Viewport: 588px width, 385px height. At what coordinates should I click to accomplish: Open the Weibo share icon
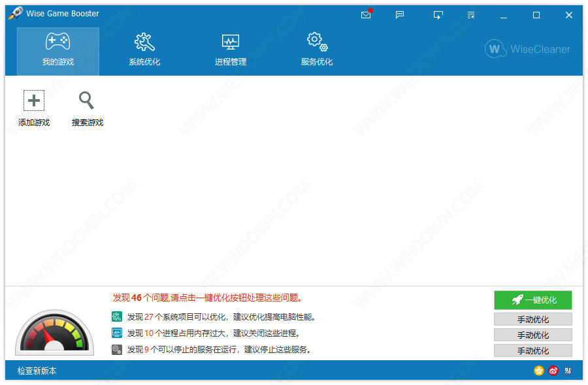point(553,371)
